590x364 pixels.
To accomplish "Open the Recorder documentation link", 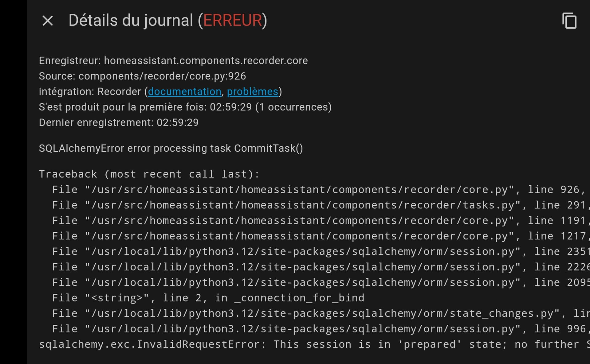I will (185, 91).
